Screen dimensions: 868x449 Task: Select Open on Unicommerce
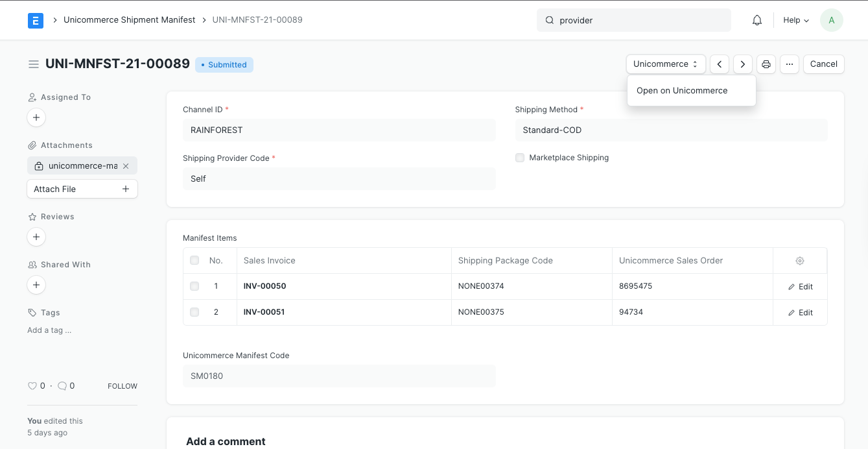pos(681,90)
